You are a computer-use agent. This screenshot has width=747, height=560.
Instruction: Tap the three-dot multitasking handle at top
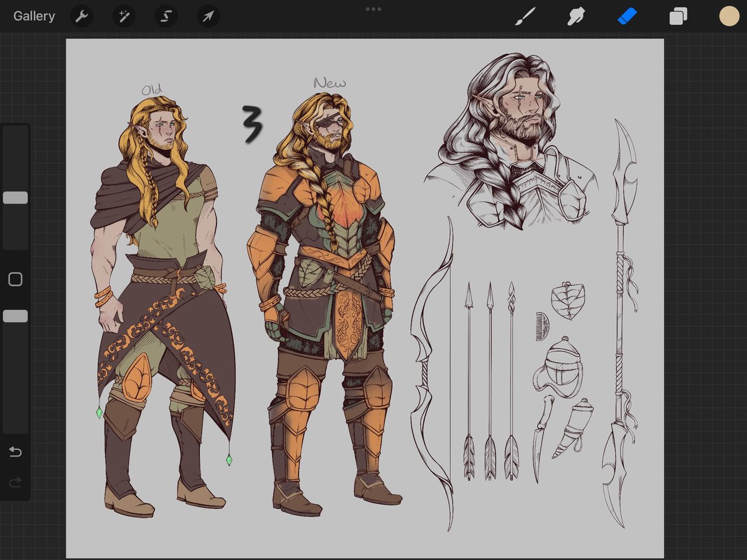pyautogui.click(x=374, y=9)
